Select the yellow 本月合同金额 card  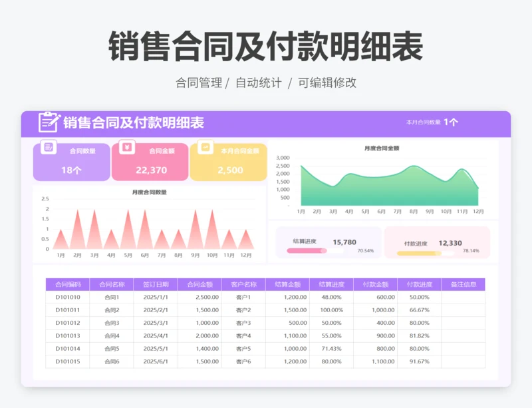228,162
